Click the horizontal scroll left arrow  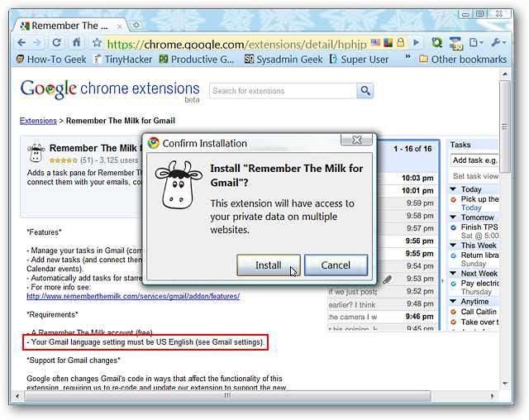(x=17, y=396)
